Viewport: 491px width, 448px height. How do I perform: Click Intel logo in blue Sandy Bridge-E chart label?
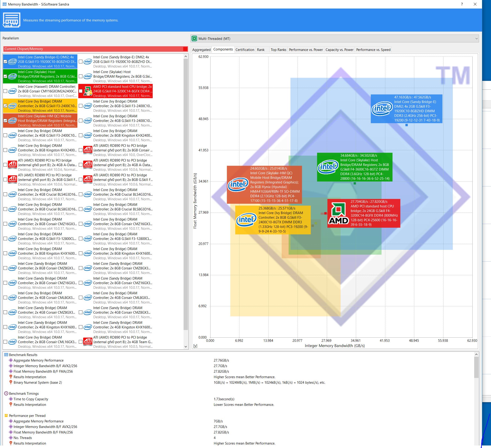[382, 109]
